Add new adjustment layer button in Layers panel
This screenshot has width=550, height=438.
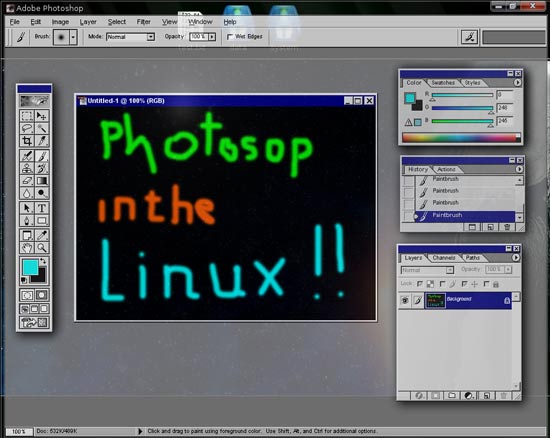click(x=468, y=396)
